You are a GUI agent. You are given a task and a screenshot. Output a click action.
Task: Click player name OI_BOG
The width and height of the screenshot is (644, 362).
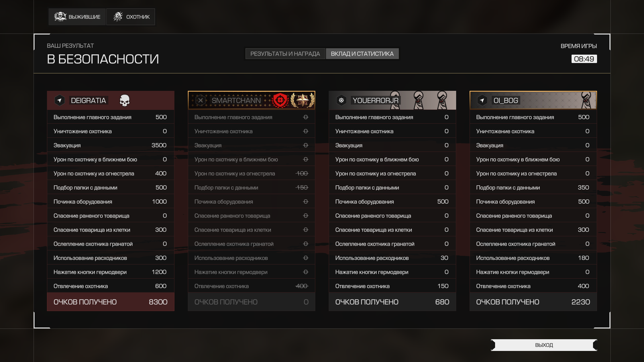point(506,101)
